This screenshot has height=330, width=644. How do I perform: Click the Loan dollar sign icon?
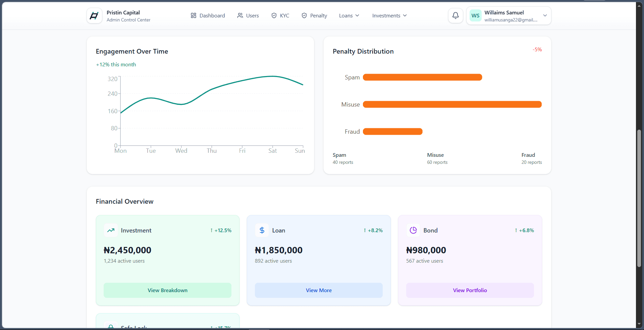click(262, 230)
